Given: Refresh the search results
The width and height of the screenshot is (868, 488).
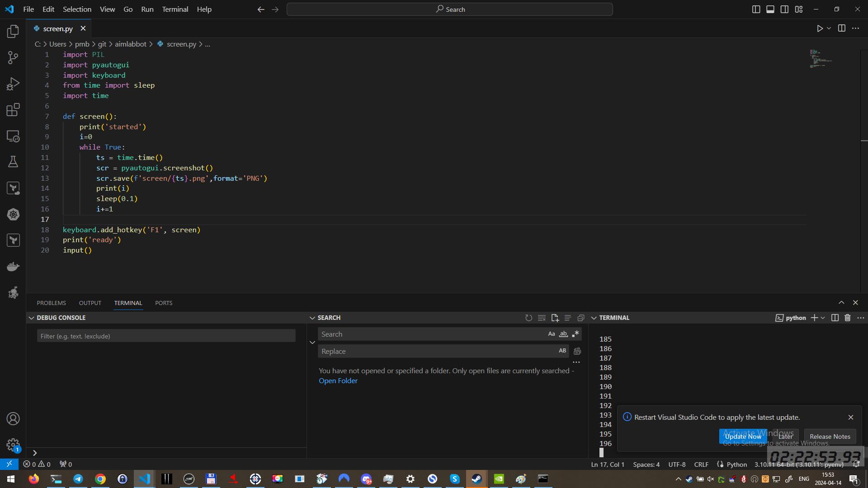Looking at the screenshot, I should [528, 318].
